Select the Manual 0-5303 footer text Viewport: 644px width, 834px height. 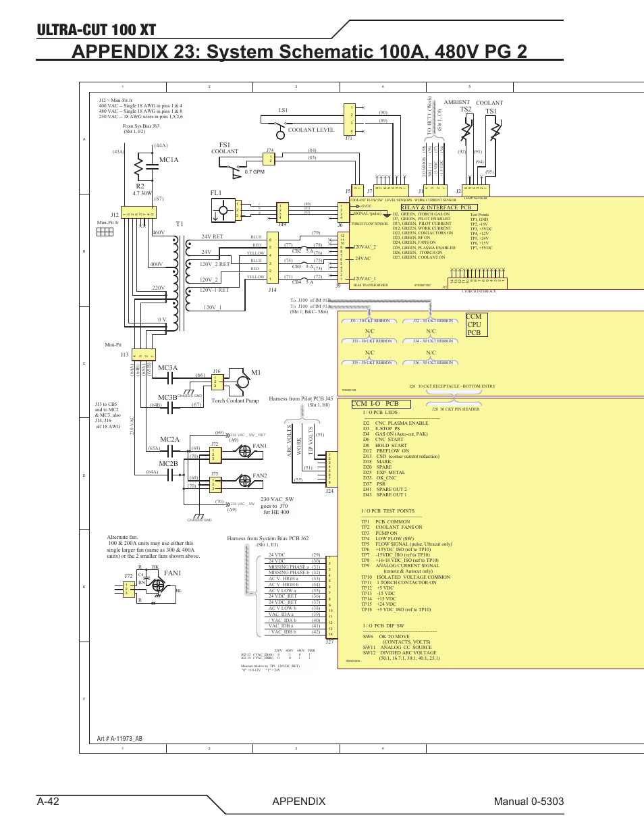[529, 801]
